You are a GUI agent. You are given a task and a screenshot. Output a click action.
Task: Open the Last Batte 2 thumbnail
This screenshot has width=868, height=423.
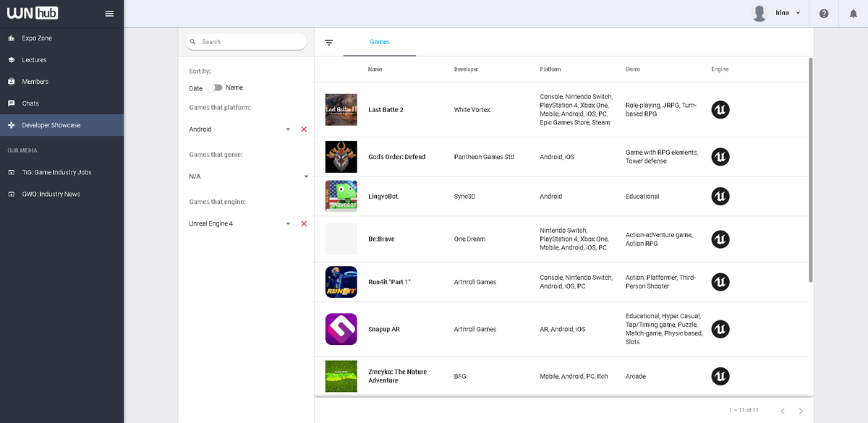click(341, 109)
